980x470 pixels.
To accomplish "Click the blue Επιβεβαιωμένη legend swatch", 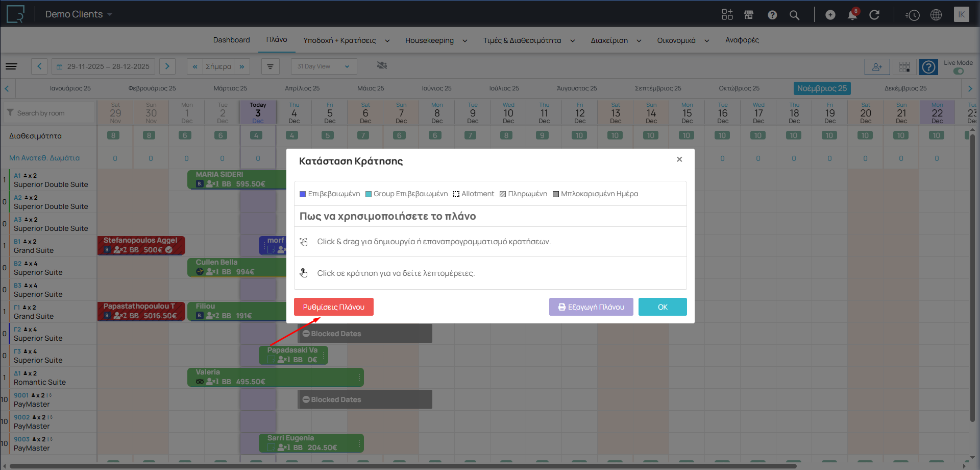I will [x=303, y=194].
